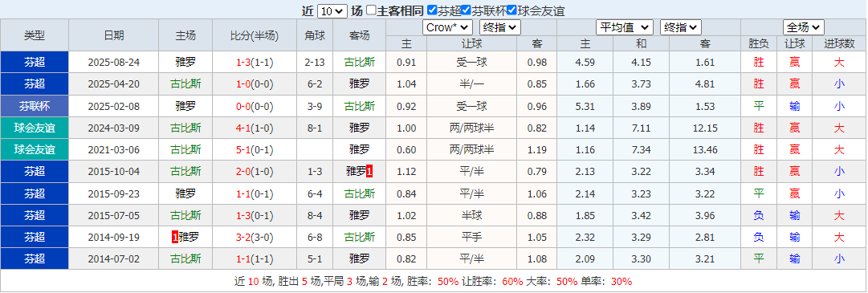Open the Crow* bookmaker dropdown
This screenshot has height=293, width=868.
tap(447, 27)
